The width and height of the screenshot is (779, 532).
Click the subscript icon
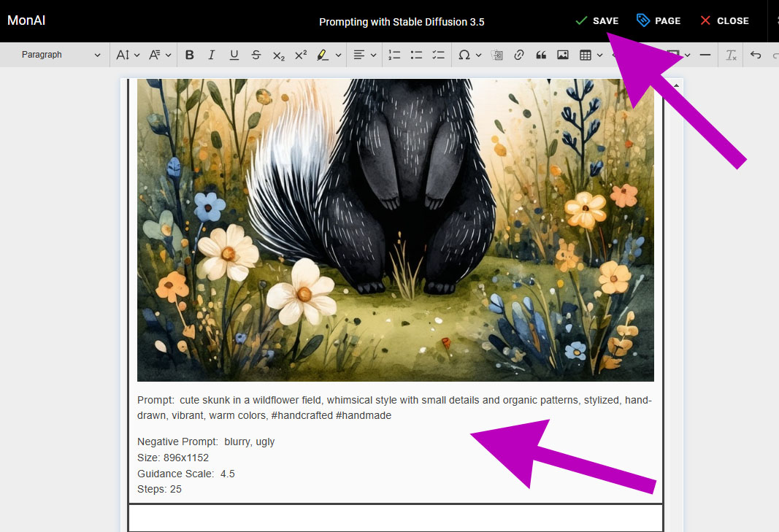[278, 55]
